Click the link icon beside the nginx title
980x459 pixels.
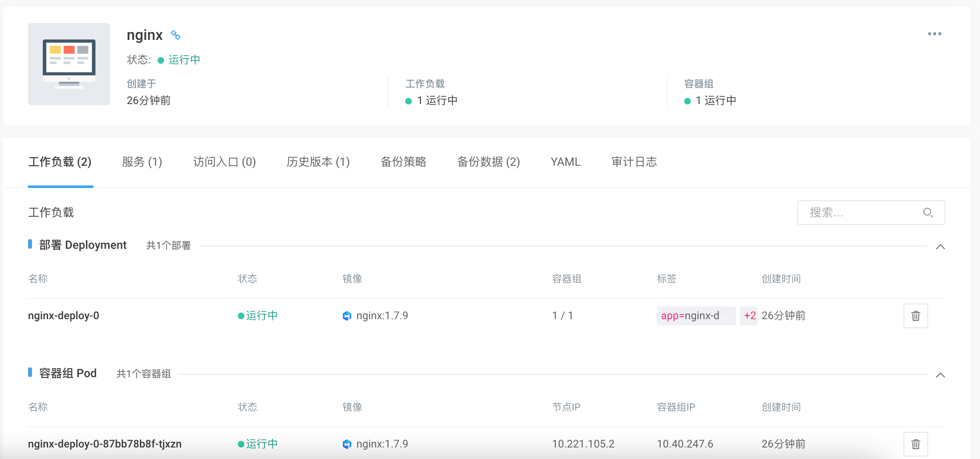pos(176,35)
